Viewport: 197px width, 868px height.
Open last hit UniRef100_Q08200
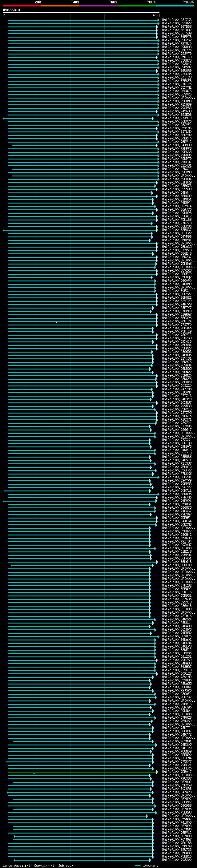pyautogui.click(x=177, y=860)
